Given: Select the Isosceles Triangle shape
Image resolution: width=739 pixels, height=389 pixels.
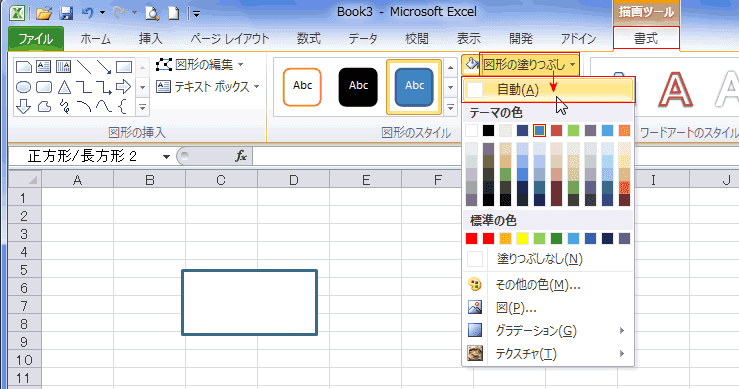Looking at the screenshot, I should 64,87.
